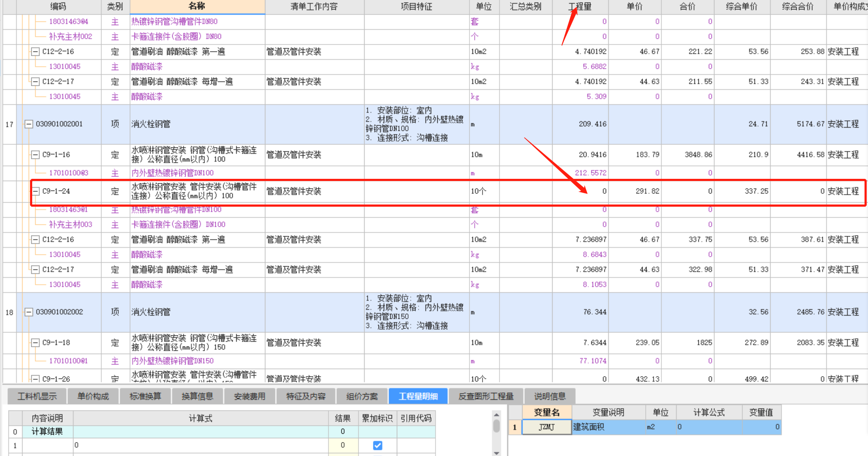Click the 编码 column header

(x=58, y=7)
